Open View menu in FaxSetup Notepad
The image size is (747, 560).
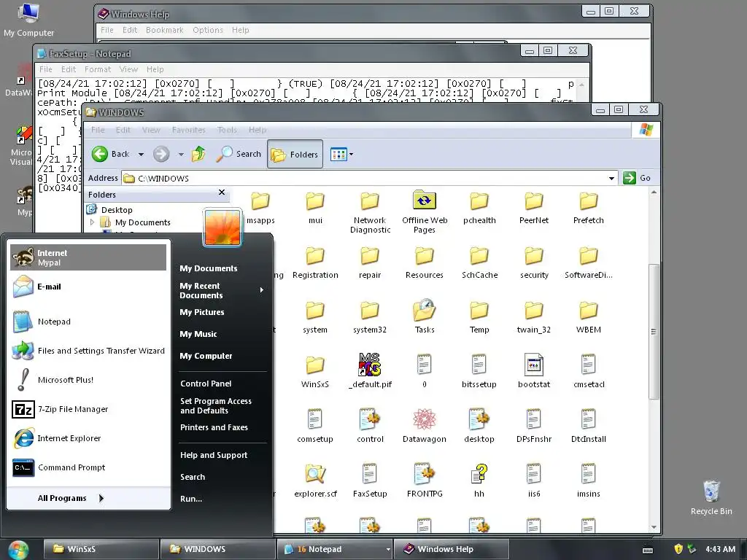coord(128,69)
